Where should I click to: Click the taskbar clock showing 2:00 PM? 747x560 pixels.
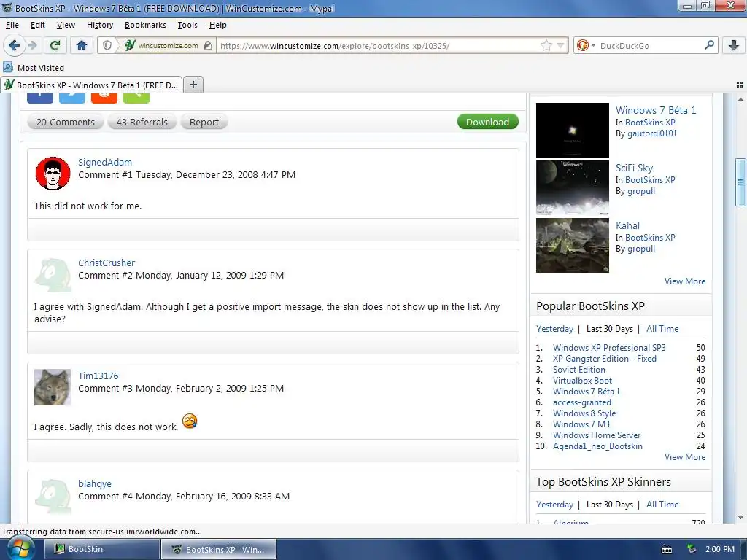coord(719,549)
